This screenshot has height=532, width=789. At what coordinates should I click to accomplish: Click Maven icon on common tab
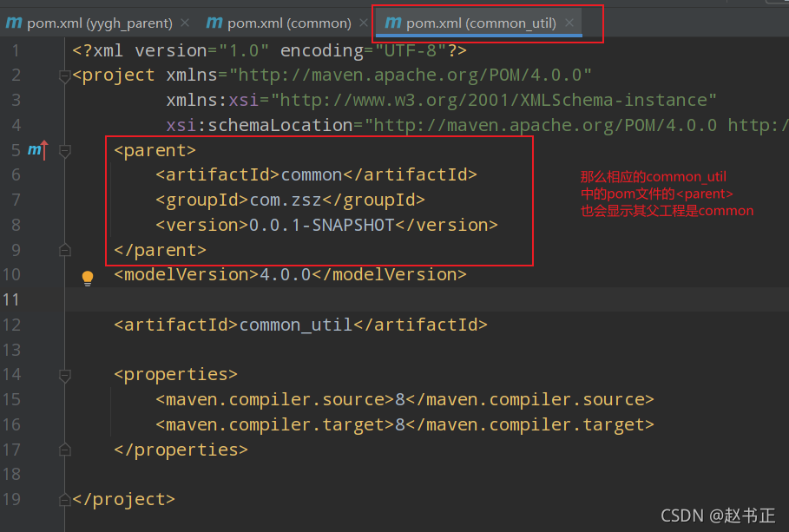coord(214,23)
